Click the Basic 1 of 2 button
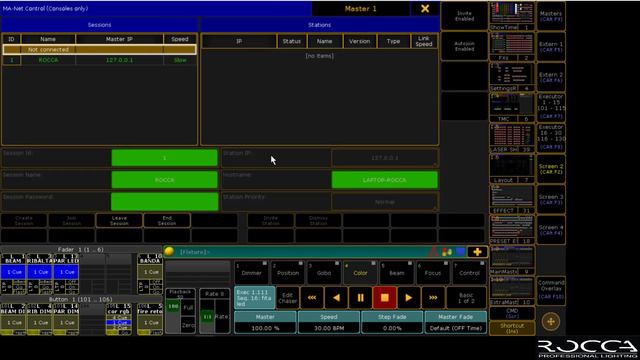 click(466, 298)
